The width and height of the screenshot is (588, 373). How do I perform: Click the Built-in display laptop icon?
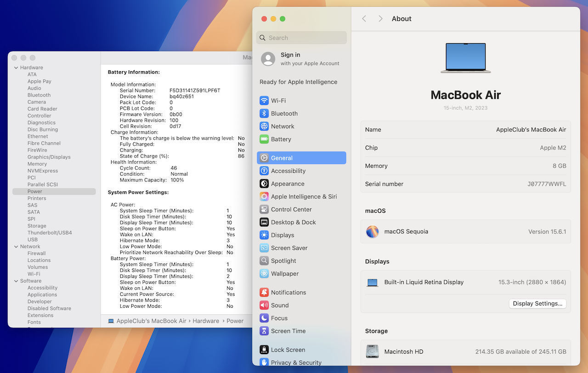(373, 283)
